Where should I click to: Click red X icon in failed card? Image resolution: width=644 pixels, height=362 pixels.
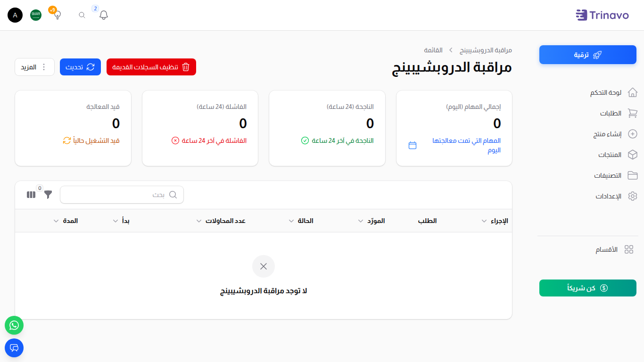(175, 140)
